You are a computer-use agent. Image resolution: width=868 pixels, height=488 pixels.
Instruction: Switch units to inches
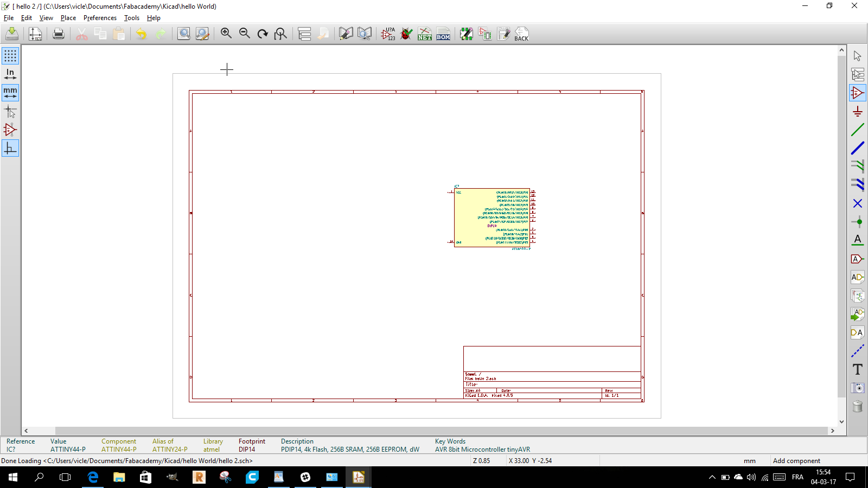click(x=10, y=74)
